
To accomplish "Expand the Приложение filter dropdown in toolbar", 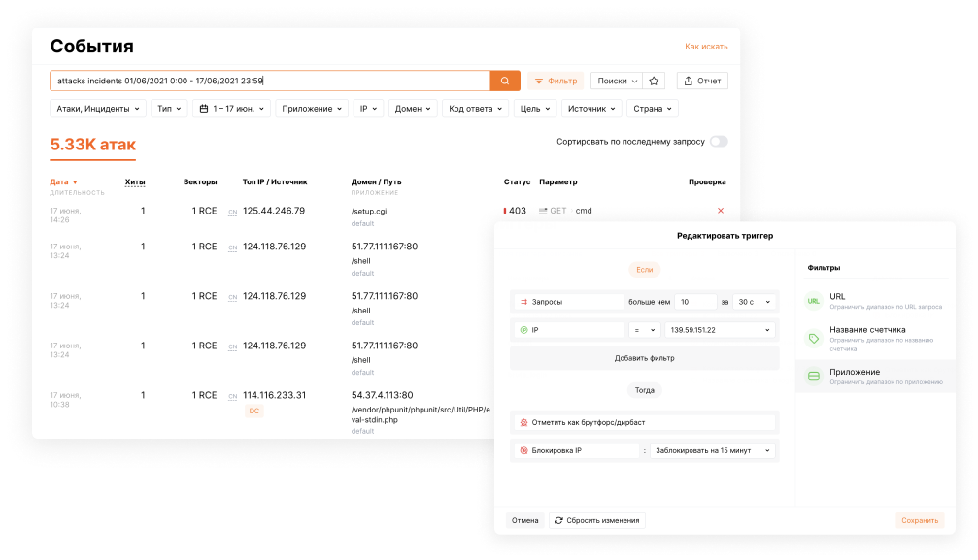I will [x=312, y=109].
